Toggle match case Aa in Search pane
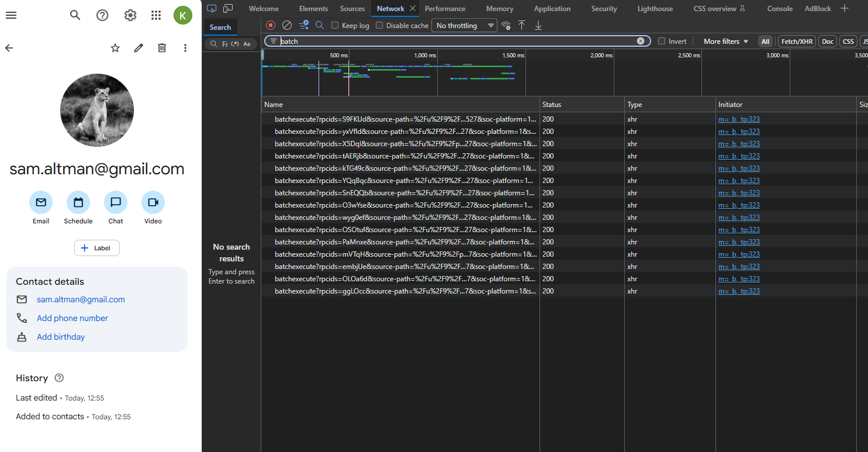The image size is (868, 452). tap(247, 44)
